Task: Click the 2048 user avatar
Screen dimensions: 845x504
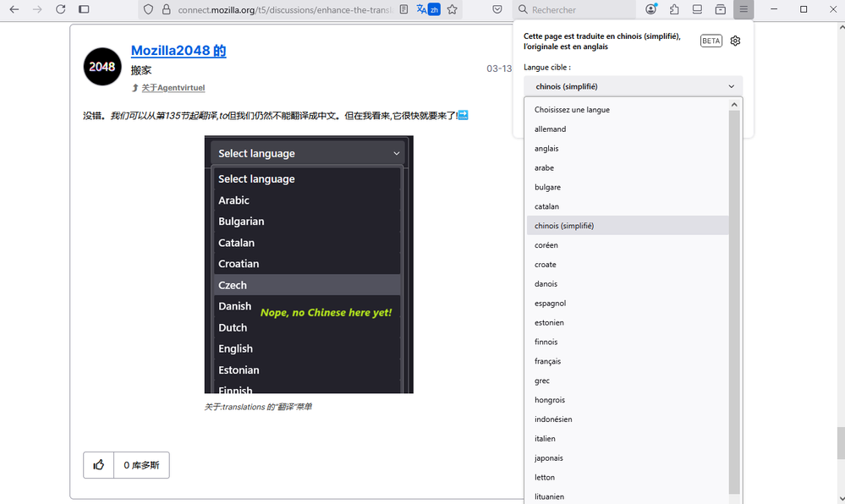Action: tap(102, 67)
